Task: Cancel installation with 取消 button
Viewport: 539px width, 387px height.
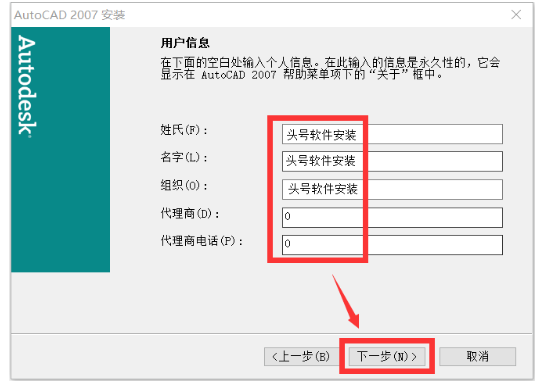Action: tap(477, 356)
